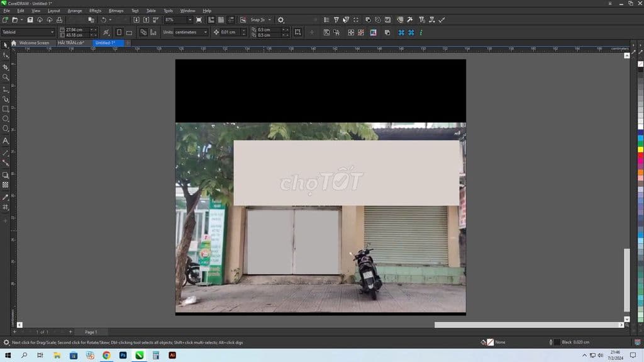Toggle All pages layout button
644x362 pixels.
click(143, 32)
